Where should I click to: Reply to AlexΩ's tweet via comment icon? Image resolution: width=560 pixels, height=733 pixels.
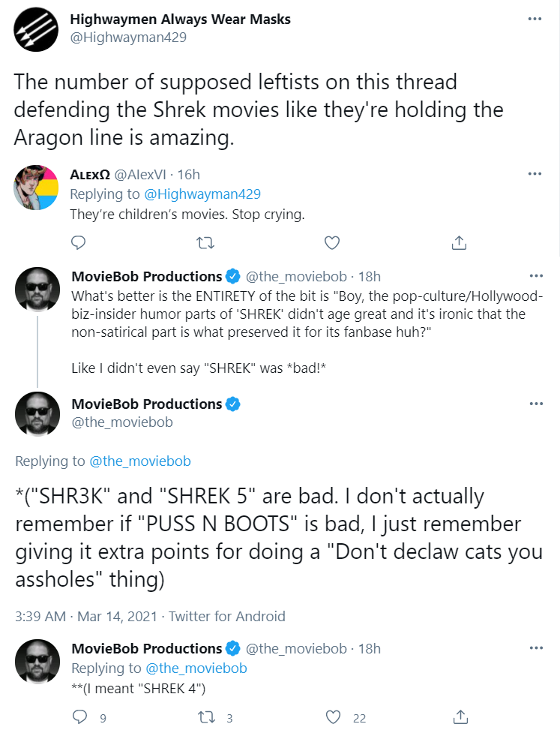[x=78, y=242]
